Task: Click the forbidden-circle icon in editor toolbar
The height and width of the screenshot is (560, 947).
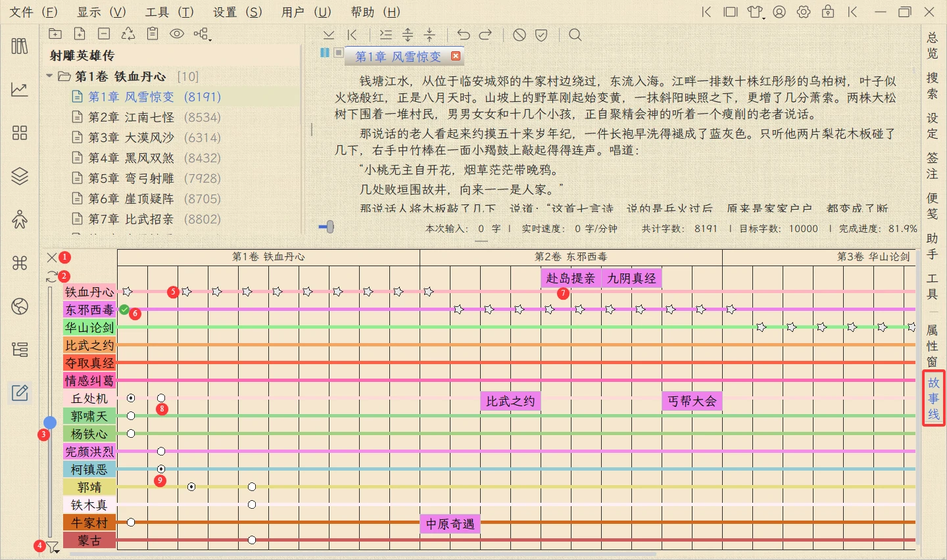Action: [x=520, y=35]
